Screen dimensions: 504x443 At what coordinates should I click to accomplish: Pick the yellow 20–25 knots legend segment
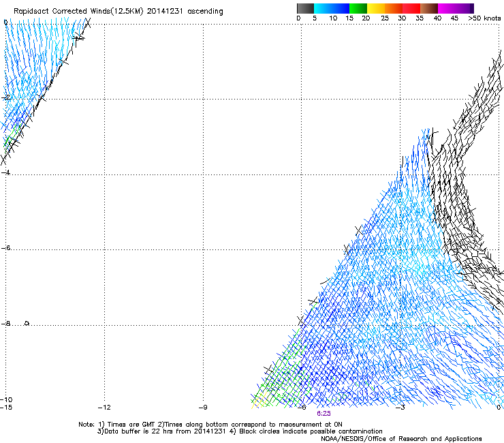coord(376,8)
